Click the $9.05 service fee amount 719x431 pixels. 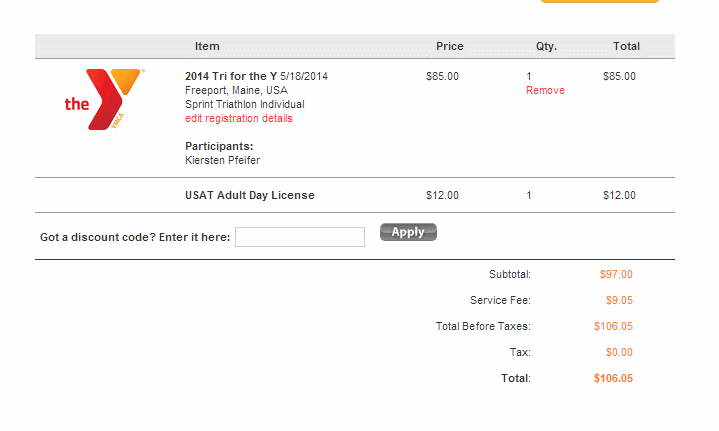(619, 300)
